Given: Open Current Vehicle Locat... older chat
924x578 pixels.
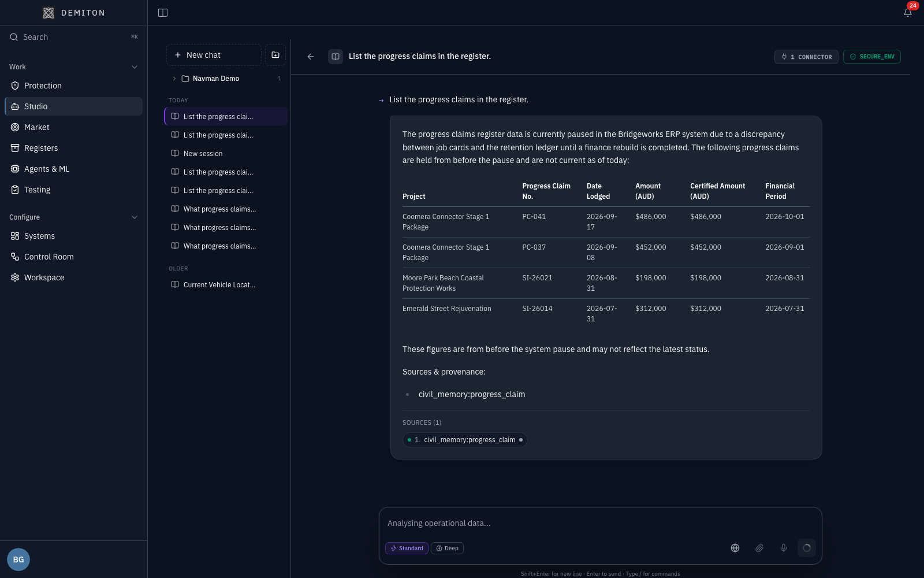Looking at the screenshot, I should (226, 285).
